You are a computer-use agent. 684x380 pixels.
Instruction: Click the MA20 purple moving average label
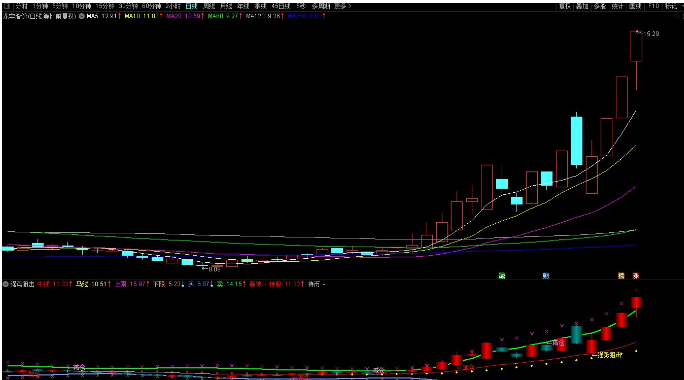(x=184, y=16)
